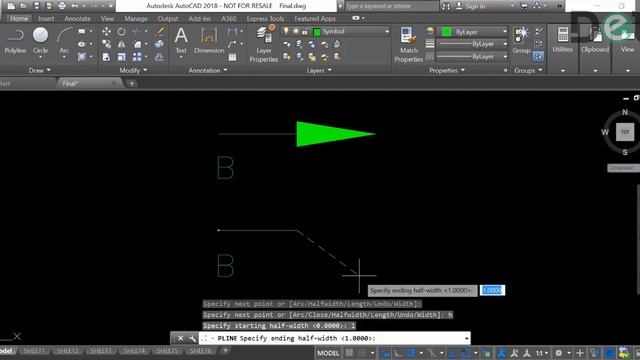Image resolution: width=640 pixels, height=360 pixels.
Task: Open new drawing tab with plus button
Action: coord(131,83)
